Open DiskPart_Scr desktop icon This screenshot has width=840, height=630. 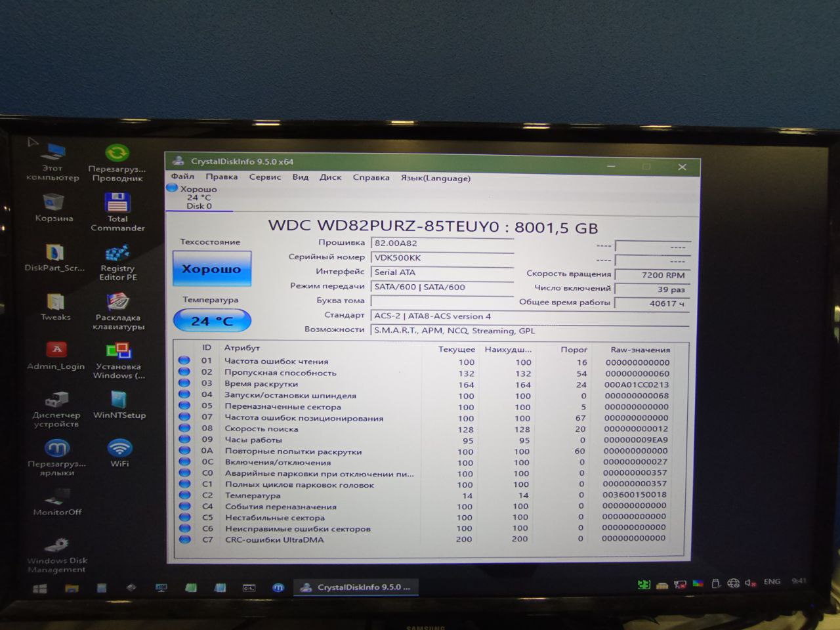tap(54, 253)
